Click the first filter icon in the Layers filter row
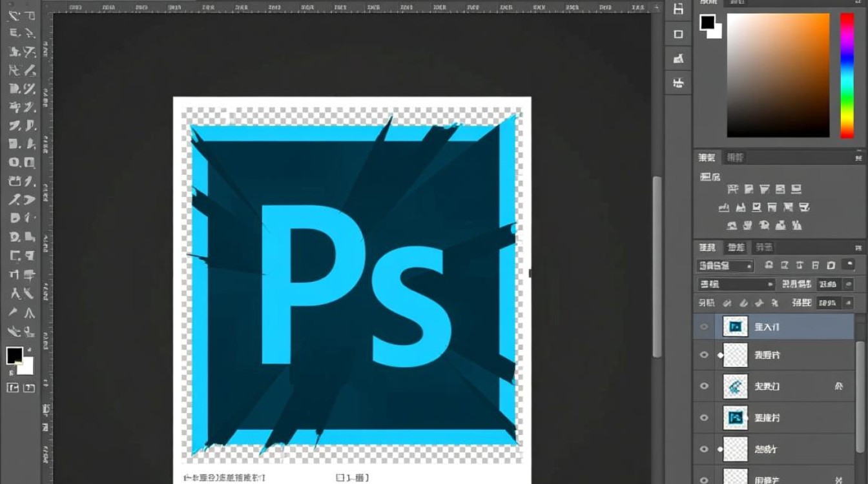This screenshot has height=484, width=868. tap(769, 265)
